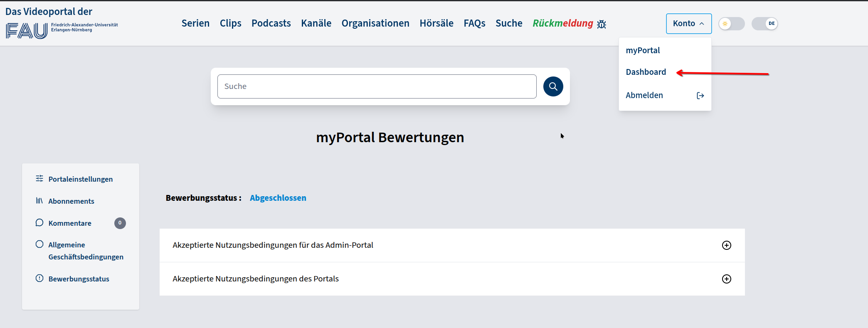Image resolution: width=868 pixels, height=328 pixels.
Task: Click the circle icon beside Allgemeine Geschäftsbedingungen
Action: [x=39, y=244]
